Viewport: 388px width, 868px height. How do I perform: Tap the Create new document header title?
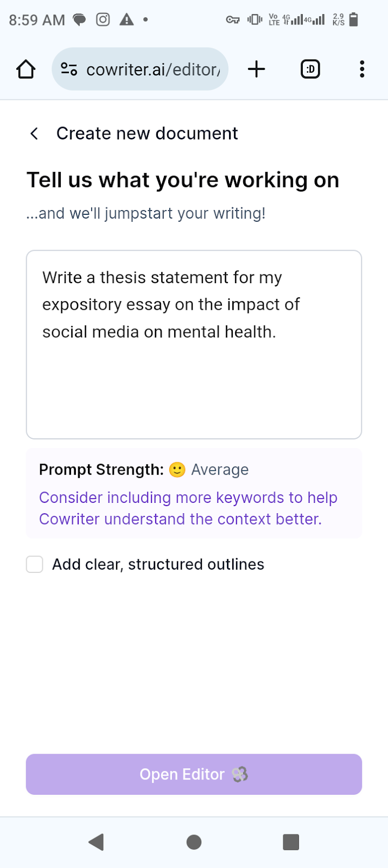coord(147,133)
